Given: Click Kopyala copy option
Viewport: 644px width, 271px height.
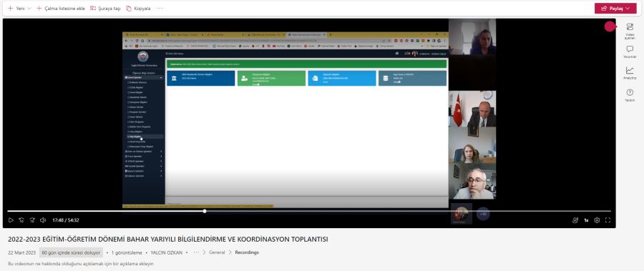Looking at the screenshot, I should click(x=138, y=8).
